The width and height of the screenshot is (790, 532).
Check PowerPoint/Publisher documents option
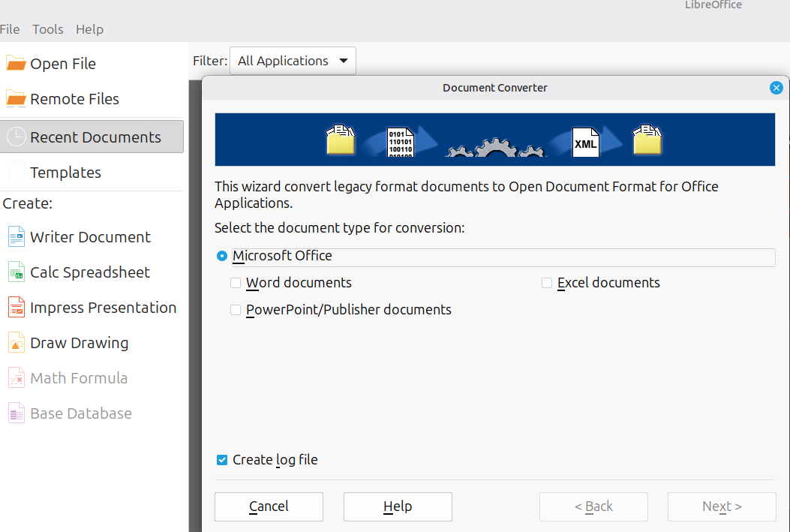(x=236, y=310)
